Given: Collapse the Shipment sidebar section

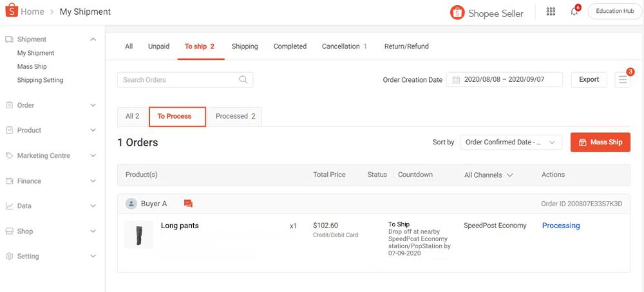Looking at the screenshot, I should click(x=93, y=39).
